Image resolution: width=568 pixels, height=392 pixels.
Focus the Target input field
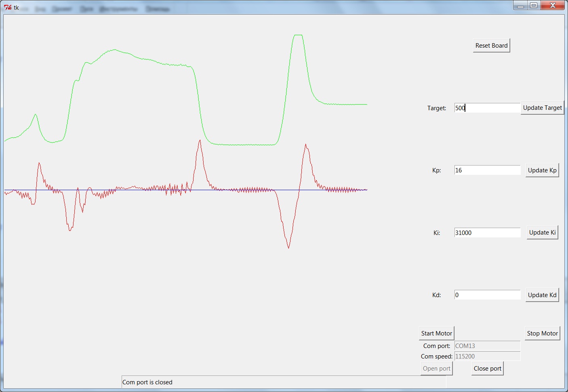click(x=487, y=108)
